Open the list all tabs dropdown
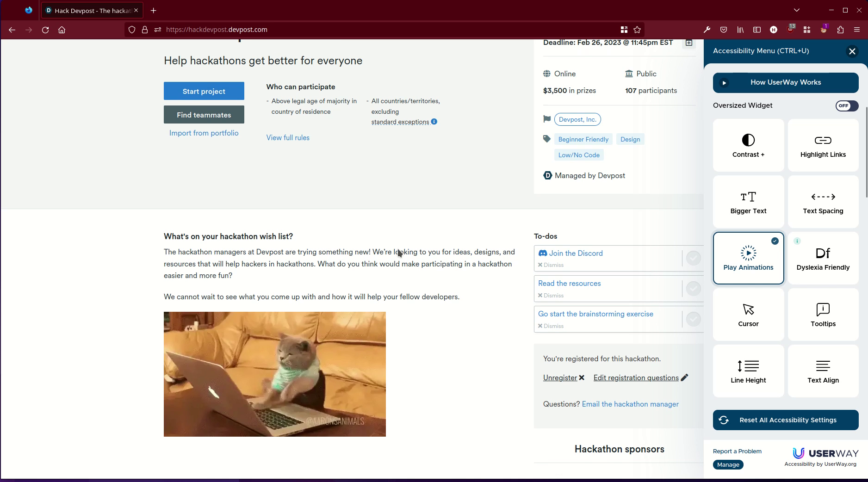Image resolution: width=868 pixels, height=482 pixels. click(x=797, y=10)
